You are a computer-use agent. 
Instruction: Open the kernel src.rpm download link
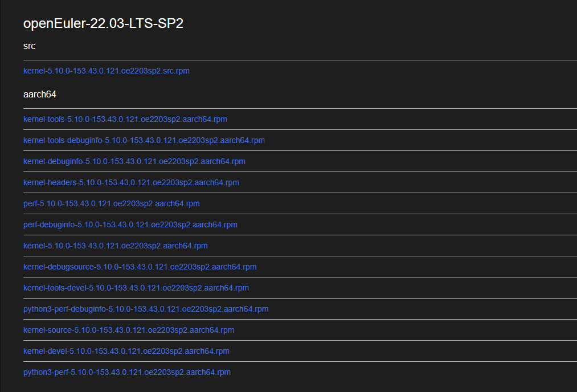pos(106,71)
